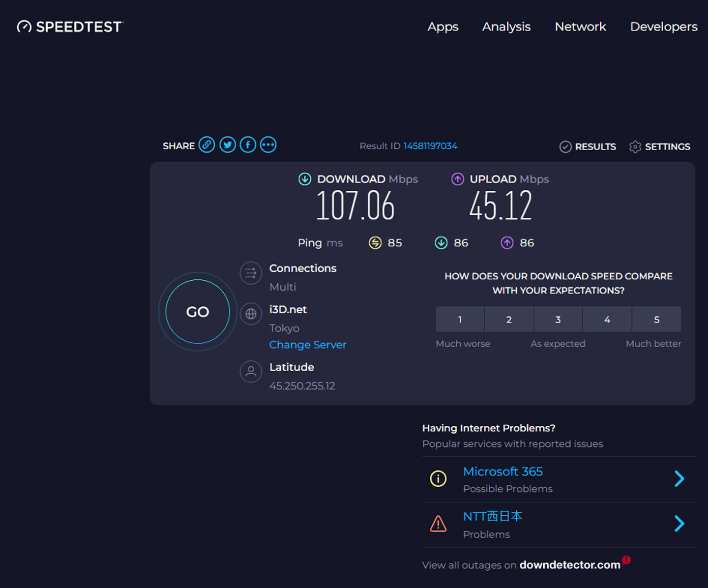The image size is (708, 588).
Task: Expand NTT西日本 problems chevron
Action: pyautogui.click(x=679, y=524)
